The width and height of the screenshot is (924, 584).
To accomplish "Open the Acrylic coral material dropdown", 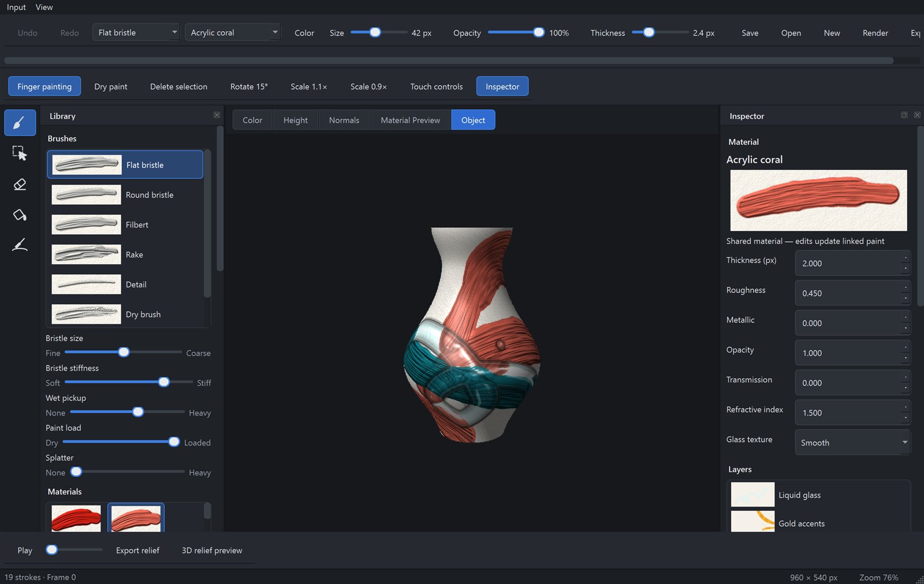I will tap(233, 32).
